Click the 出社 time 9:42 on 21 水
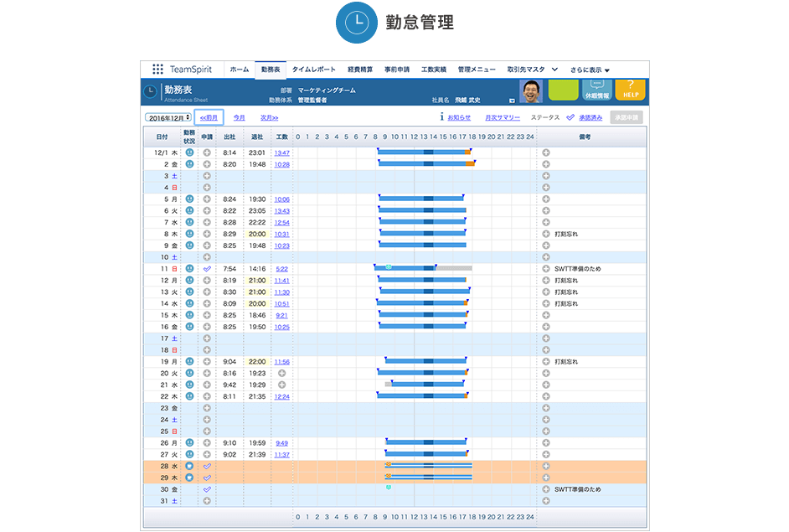 tap(229, 385)
